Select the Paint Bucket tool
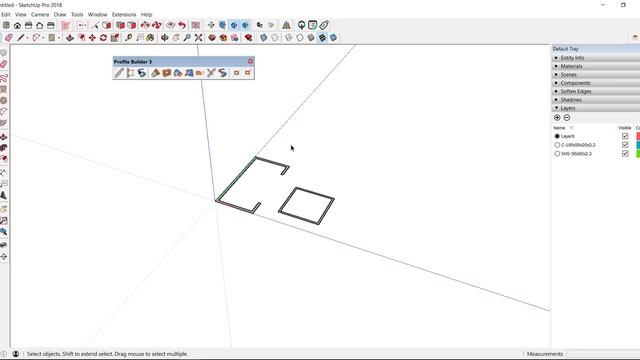Viewport: 640px width, 360px height. pos(150,38)
